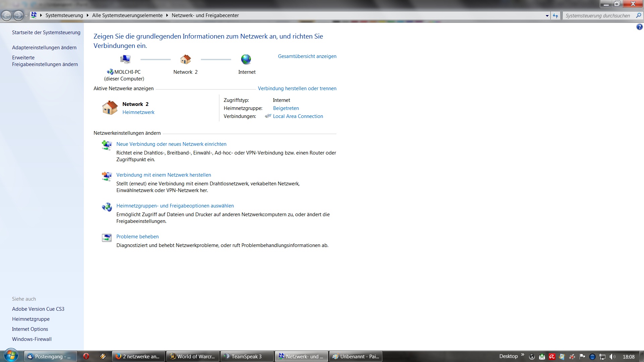Open the help question mark icon
Screen dimensions: 644x362
pyautogui.click(x=639, y=27)
